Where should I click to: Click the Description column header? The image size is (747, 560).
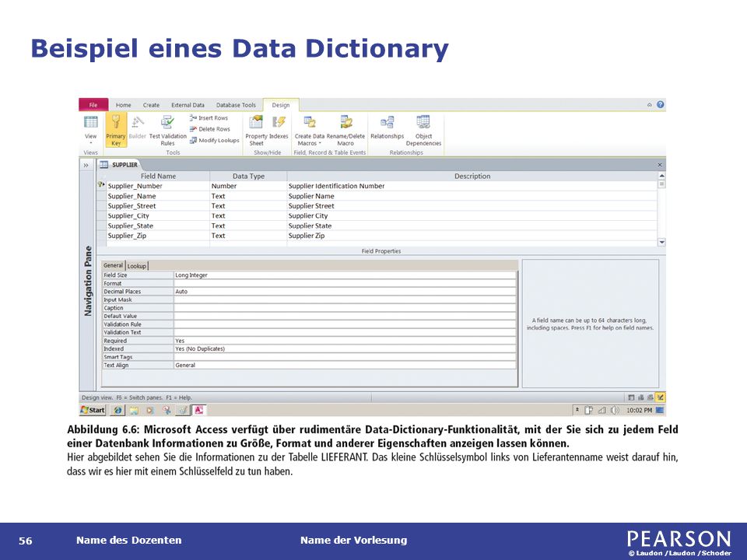tap(472, 176)
